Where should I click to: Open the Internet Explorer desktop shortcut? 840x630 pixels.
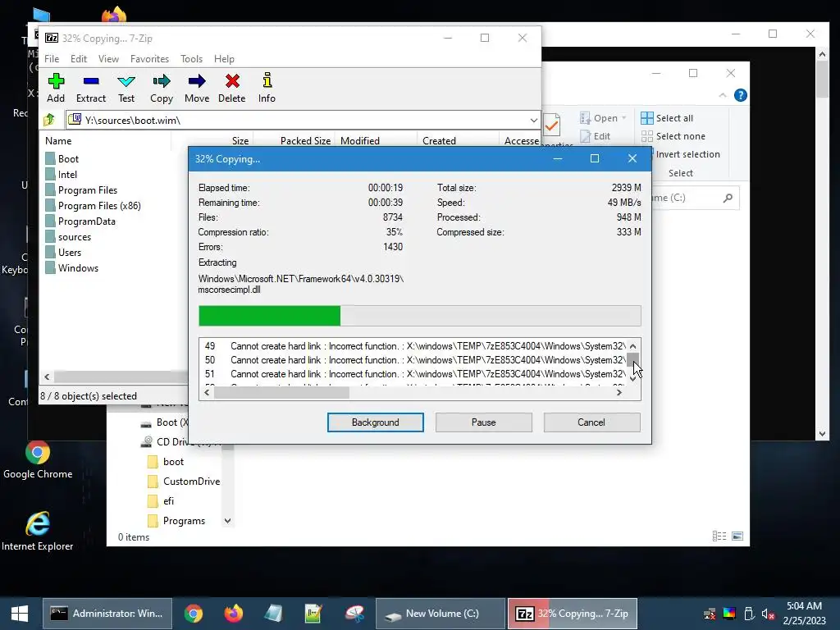[x=38, y=532]
